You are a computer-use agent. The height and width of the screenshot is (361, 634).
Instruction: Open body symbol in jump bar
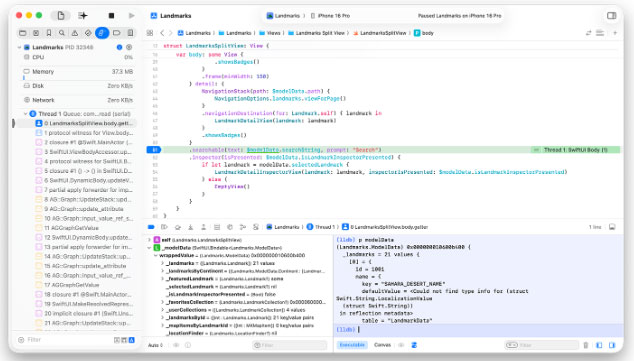[x=424, y=33]
